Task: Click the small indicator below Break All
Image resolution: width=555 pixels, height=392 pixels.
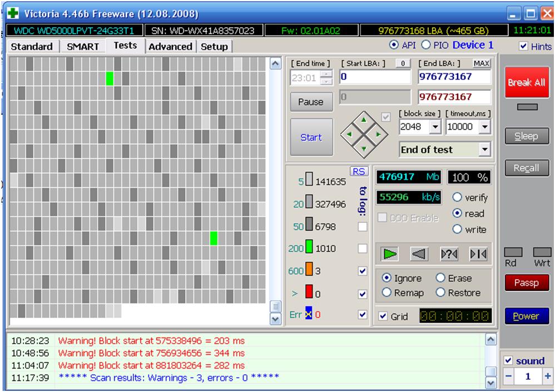Action: pos(527,107)
